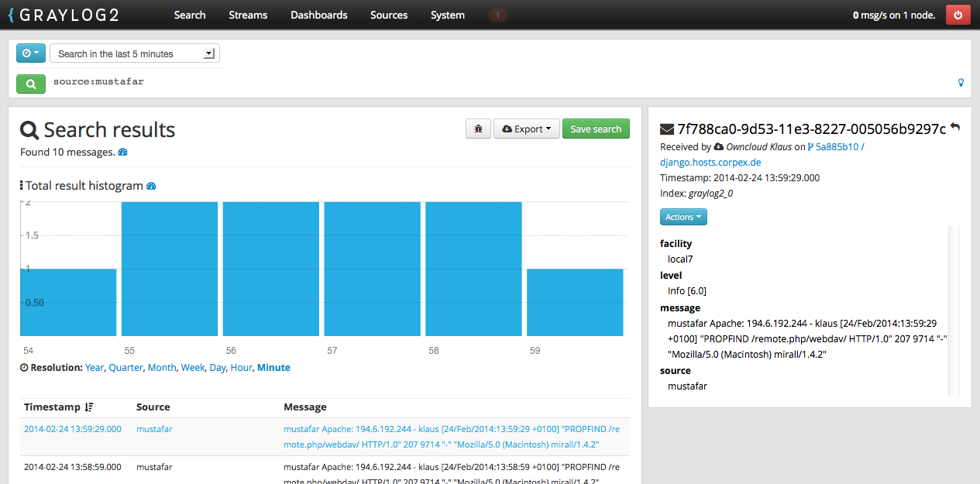Click the back arrow beside message ID
The image size is (980, 484).
pos(955,128)
